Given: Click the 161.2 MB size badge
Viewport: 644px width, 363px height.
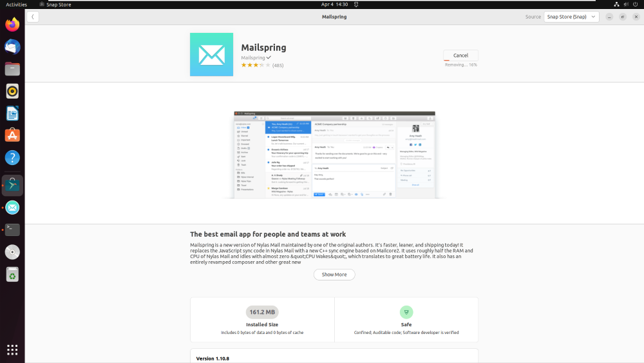Looking at the screenshot, I should click(x=262, y=312).
